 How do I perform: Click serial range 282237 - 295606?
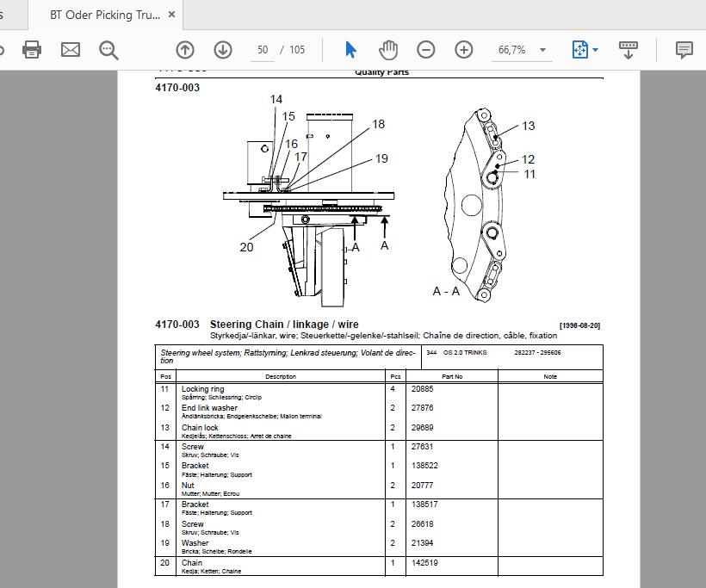(x=537, y=352)
